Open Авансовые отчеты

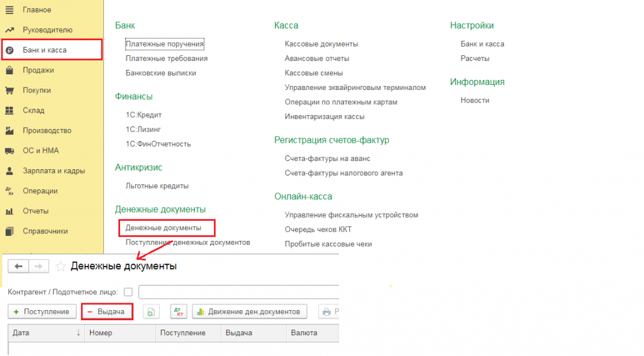click(317, 58)
